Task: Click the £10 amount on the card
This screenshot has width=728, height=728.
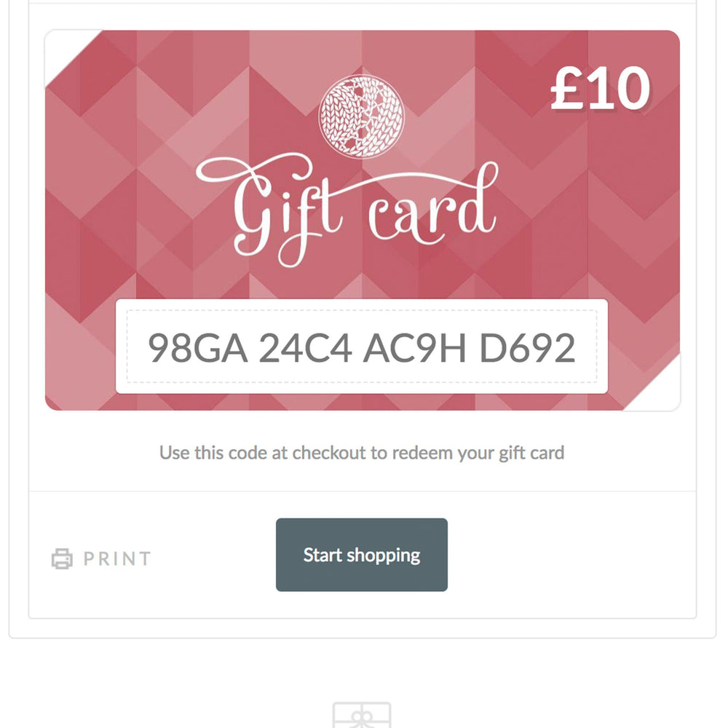Action: [601, 88]
